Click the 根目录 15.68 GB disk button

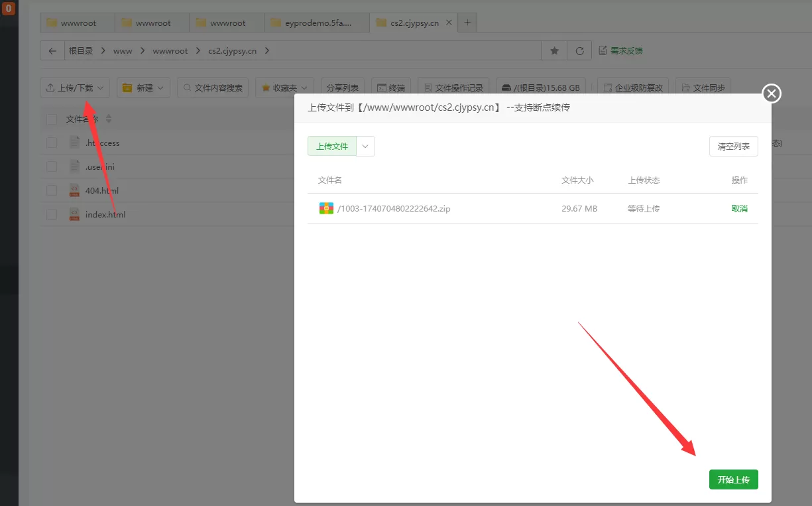coord(541,88)
